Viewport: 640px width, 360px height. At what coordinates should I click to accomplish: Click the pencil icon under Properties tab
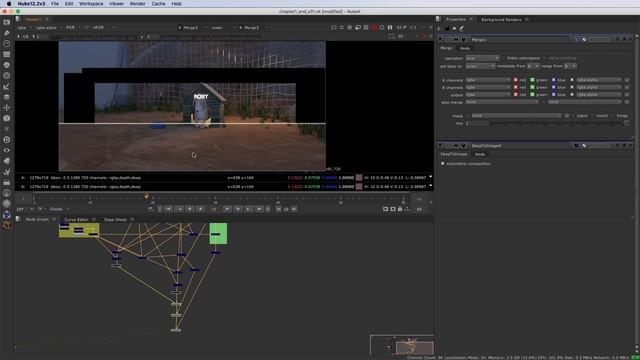pyautogui.click(x=462, y=28)
